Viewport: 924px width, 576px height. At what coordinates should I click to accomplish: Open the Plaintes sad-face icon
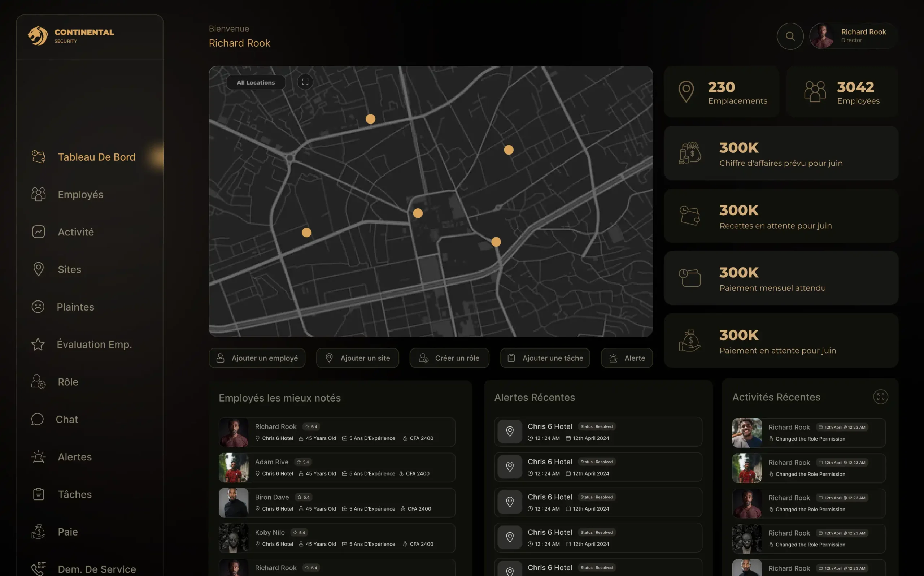[38, 307]
